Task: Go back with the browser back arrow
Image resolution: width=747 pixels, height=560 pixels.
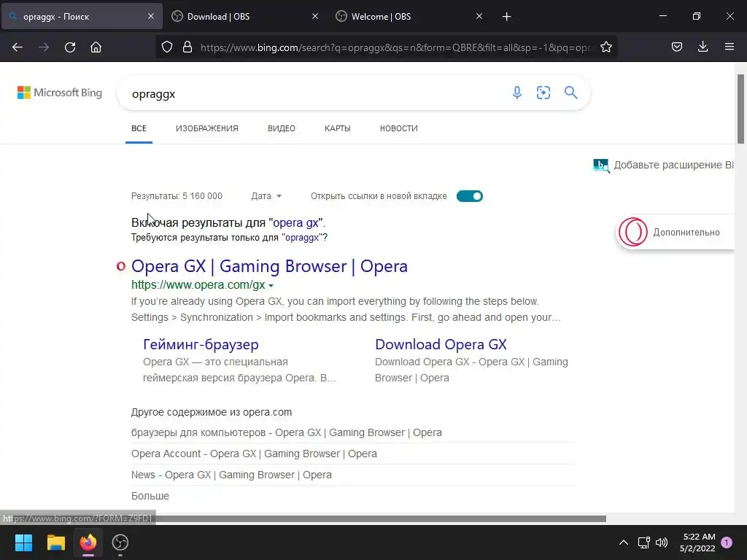Action: coord(18,47)
